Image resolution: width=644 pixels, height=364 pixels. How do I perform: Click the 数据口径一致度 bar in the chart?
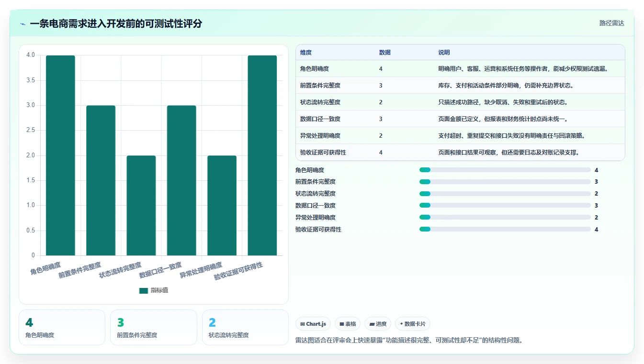click(181, 180)
